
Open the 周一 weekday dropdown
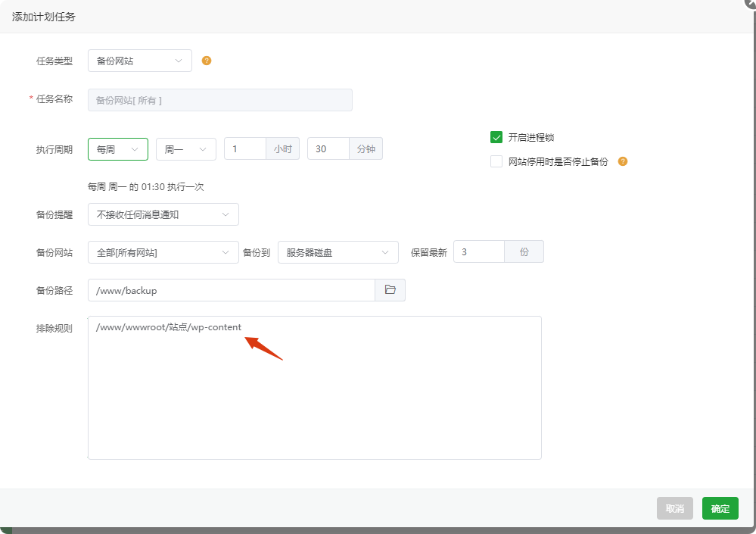coord(186,149)
